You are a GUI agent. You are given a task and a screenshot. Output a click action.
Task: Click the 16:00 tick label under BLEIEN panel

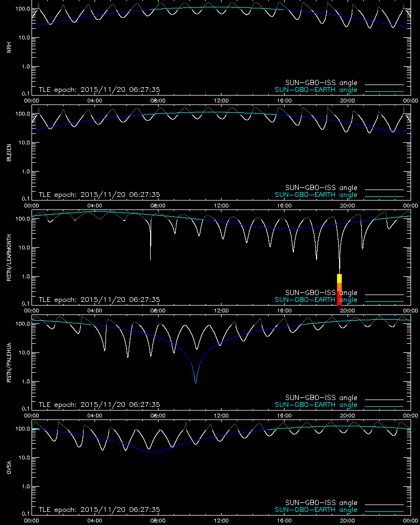tap(285, 206)
